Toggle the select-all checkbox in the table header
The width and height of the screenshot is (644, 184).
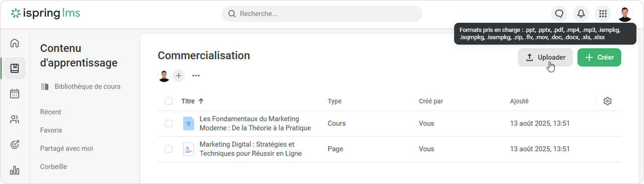[169, 101]
